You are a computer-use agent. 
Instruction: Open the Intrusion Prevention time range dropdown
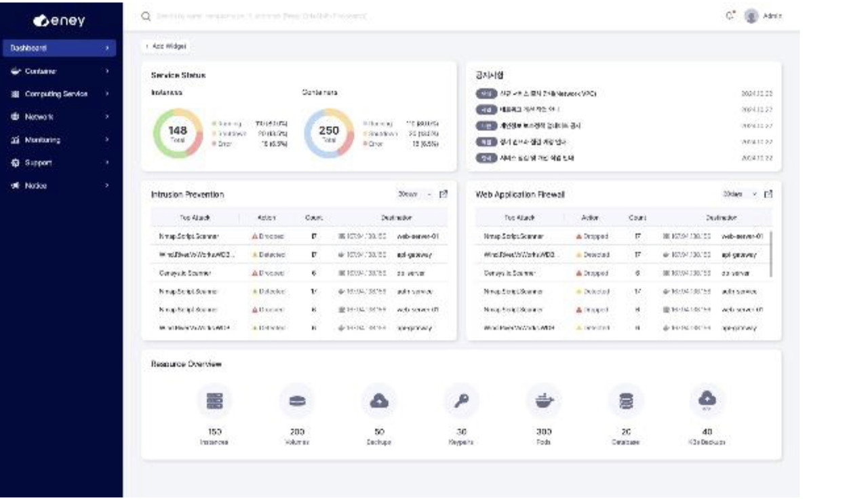(x=414, y=195)
